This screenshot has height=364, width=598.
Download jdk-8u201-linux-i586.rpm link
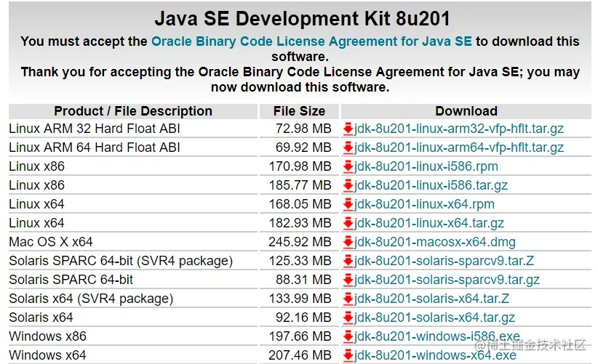(426, 166)
